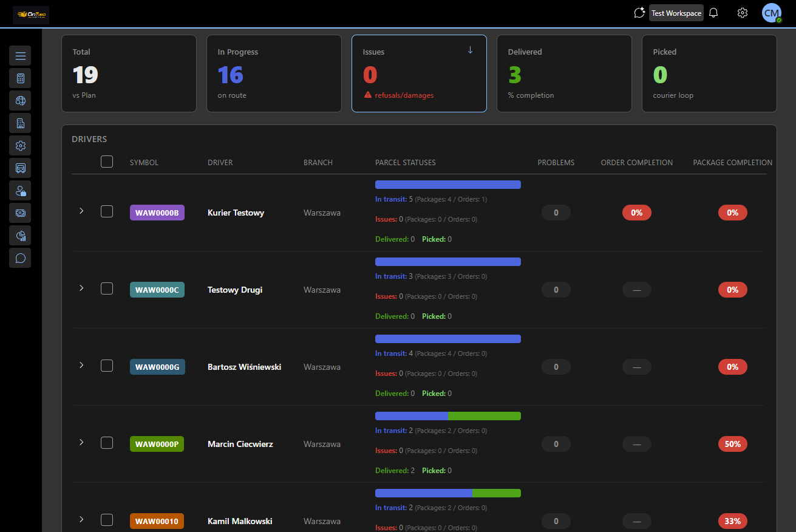
Task: Check the box for Kurier Testowy row
Action: point(107,211)
